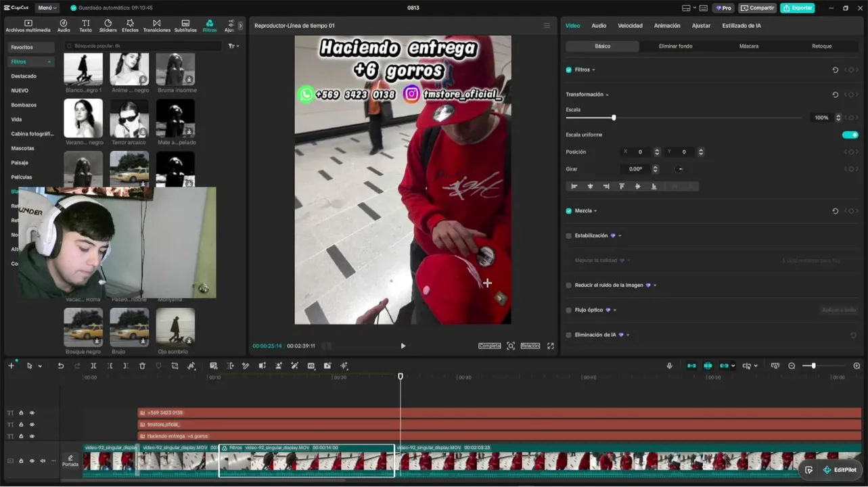
Task: Open the player panel options menu icon
Action: tap(547, 26)
